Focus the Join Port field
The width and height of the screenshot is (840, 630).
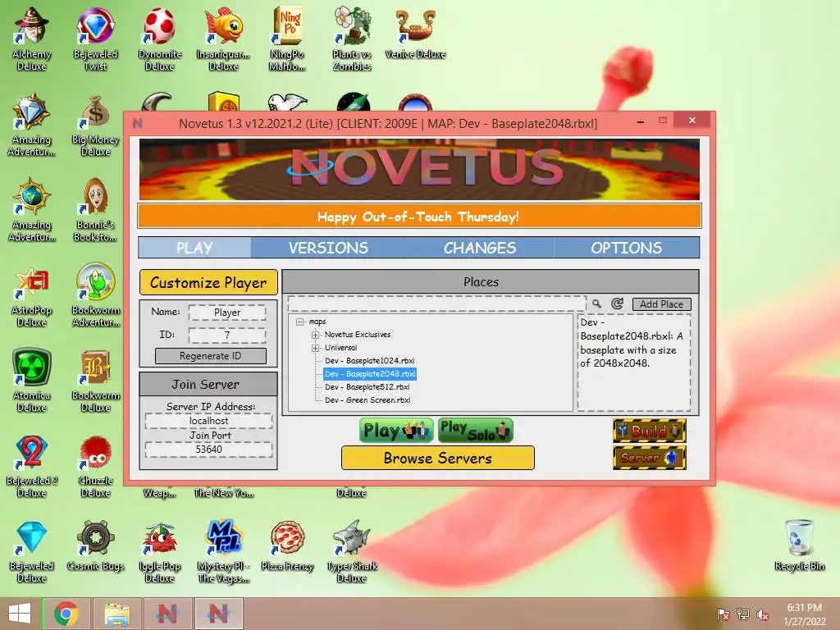(x=208, y=450)
